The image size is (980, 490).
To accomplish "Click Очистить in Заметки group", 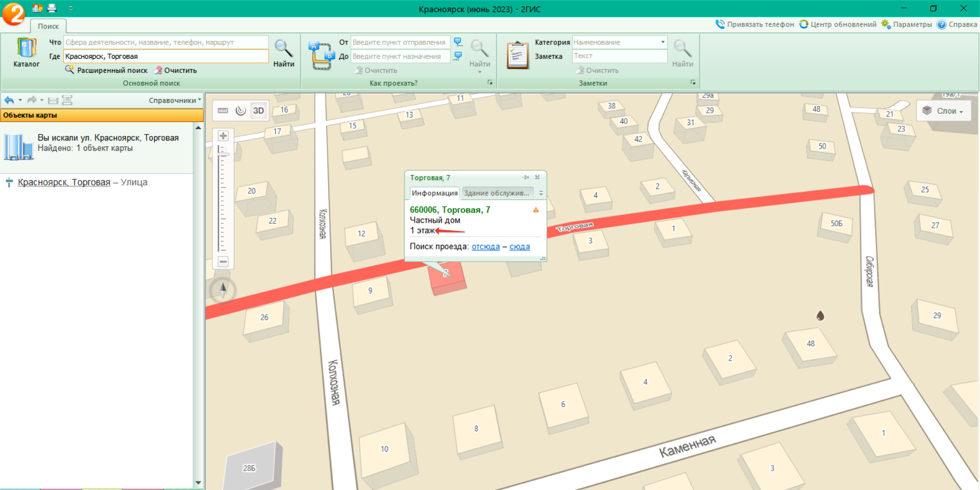I will pyautogui.click(x=597, y=70).
